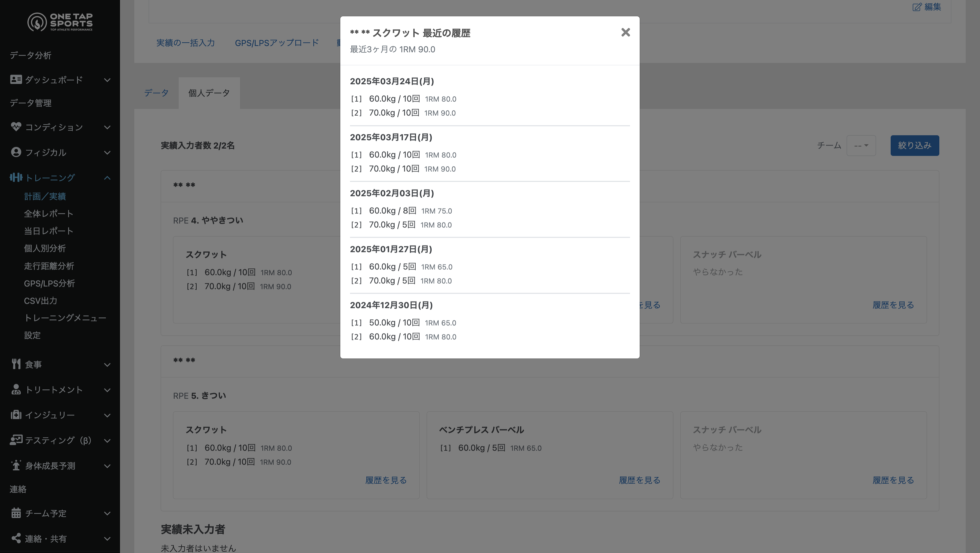The image size is (980, 553).
Task: Click the 実績入力者数 2/2名 label
Action: click(x=197, y=145)
